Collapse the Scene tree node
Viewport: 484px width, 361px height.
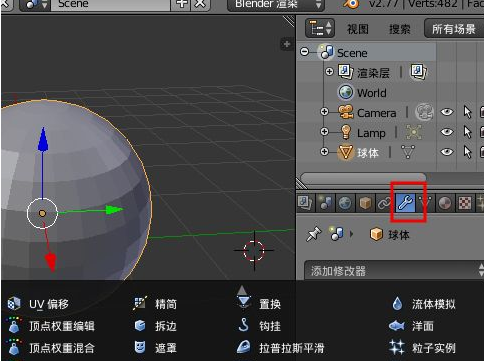tap(304, 52)
